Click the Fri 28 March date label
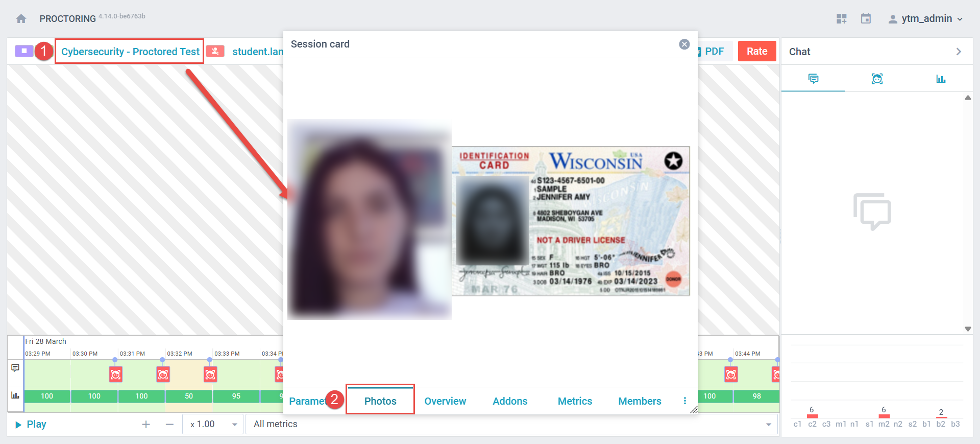This screenshot has height=444, width=980. (x=46, y=341)
